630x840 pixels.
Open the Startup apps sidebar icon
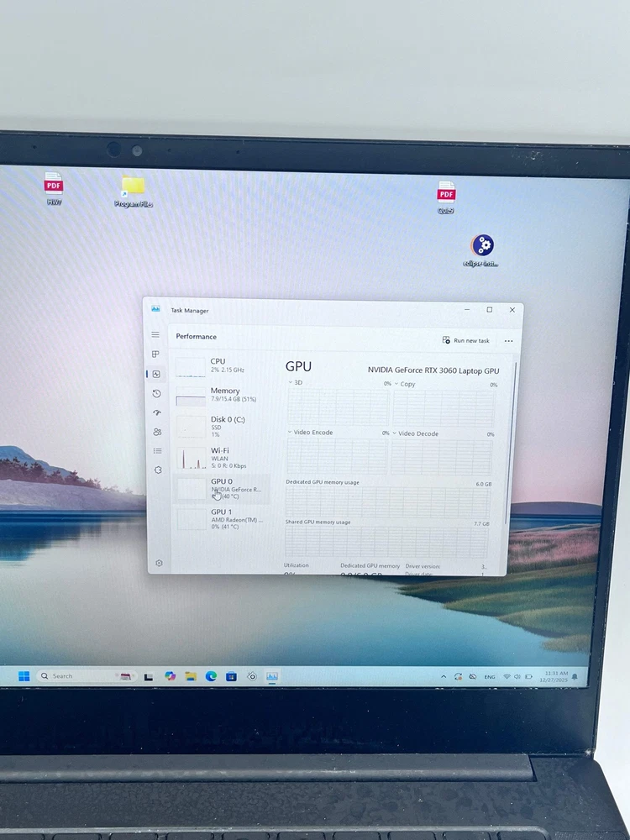(x=156, y=412)
